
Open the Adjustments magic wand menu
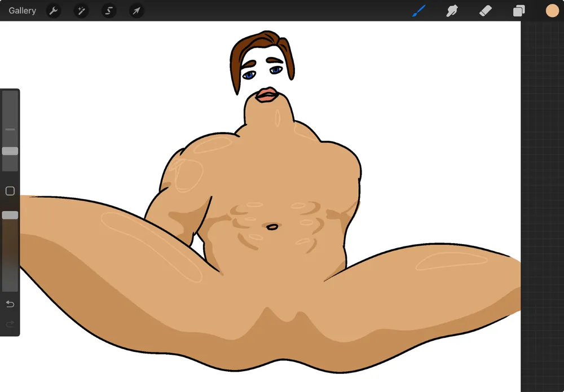[81, 11]
